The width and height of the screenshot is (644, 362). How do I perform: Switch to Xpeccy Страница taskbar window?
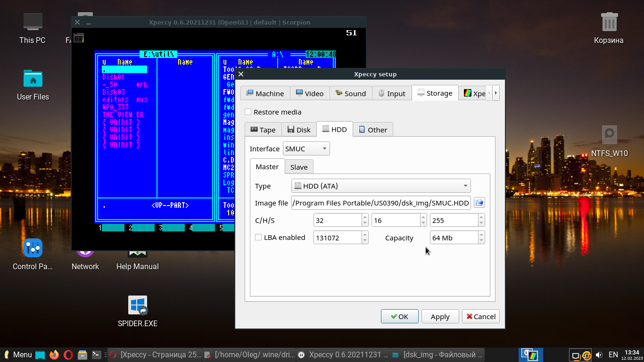(155, 354)
